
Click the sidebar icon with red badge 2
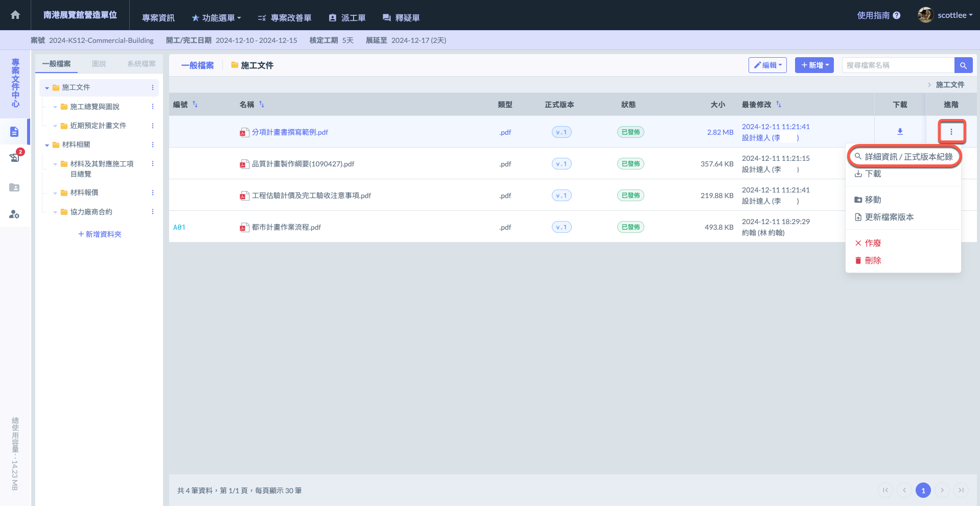14,157
